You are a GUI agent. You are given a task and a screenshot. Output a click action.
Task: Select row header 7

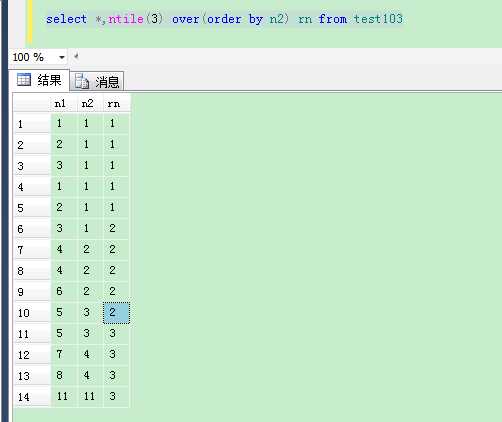(x=32, y=250)
